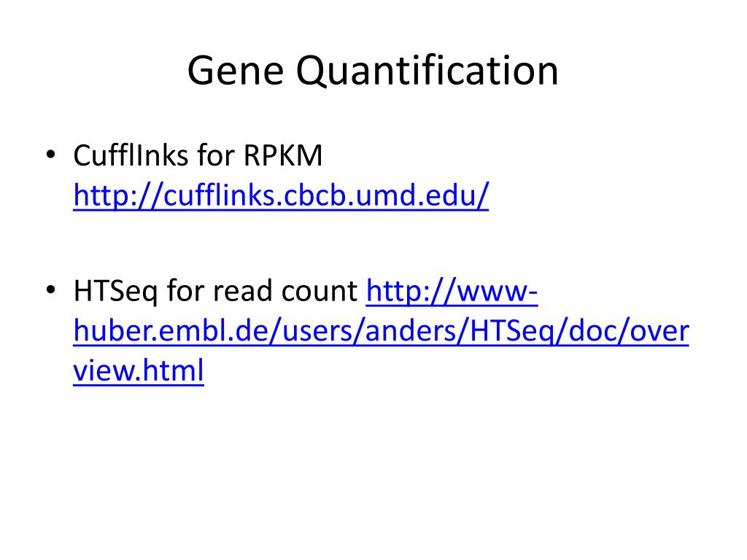Click the word 'Gene' in the title

pos(236,71)
